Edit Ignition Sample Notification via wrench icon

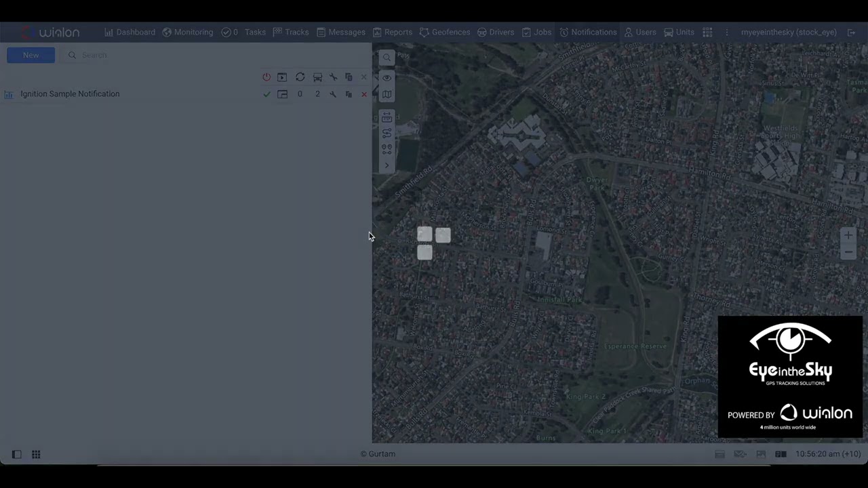point(333,94)
